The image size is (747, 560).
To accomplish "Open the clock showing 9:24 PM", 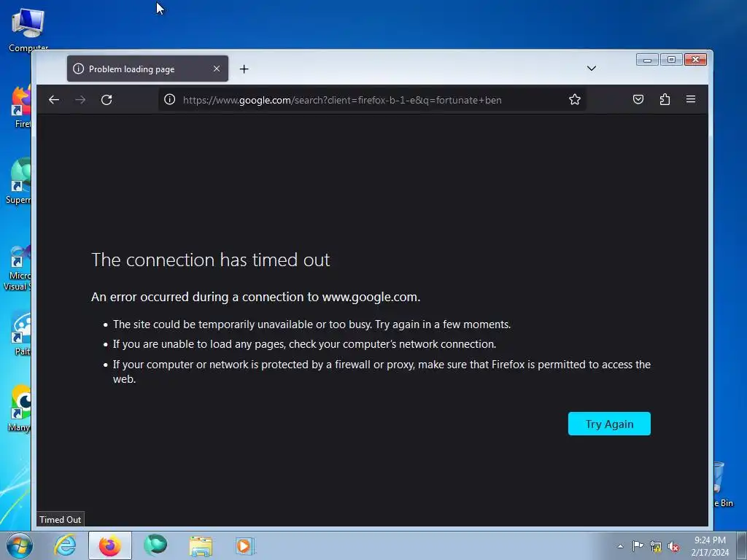I will (x=710, y=546).
